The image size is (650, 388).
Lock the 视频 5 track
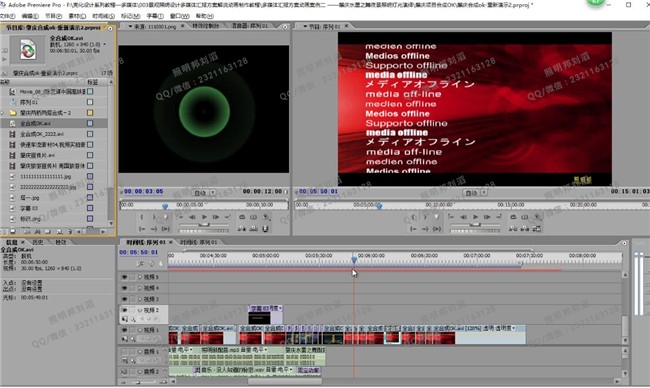coord(132,277)
